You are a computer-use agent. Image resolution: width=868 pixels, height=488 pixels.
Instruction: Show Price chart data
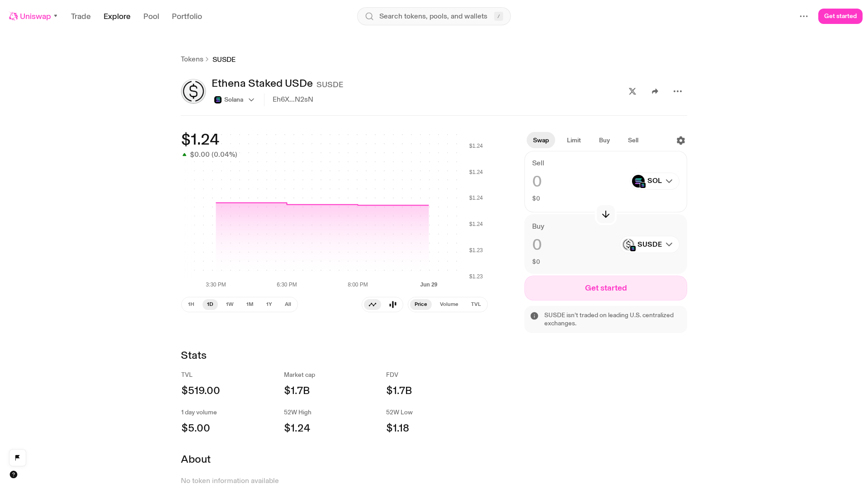[421, 305]
